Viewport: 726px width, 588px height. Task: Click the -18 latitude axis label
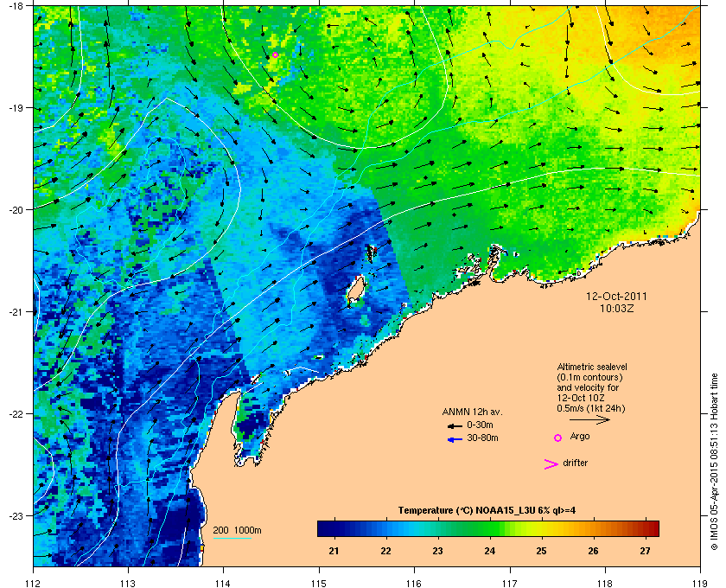click(x=15, y=5)
